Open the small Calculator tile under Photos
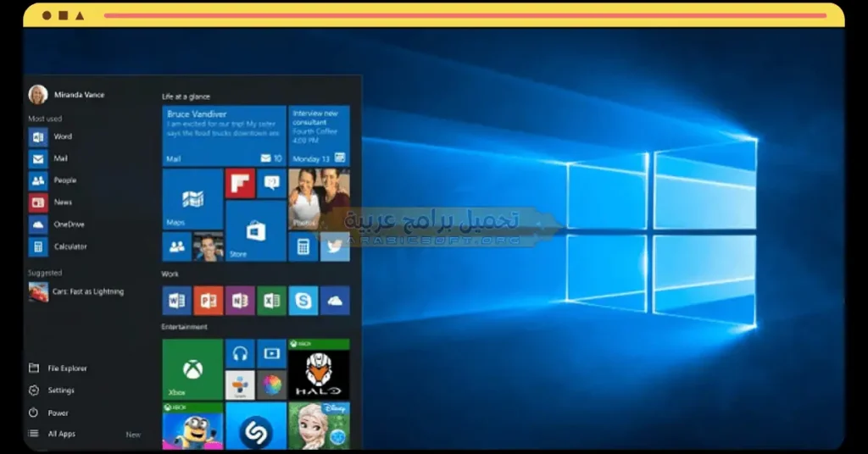The height and width of the screenshot is (454, 868). (x=303, y=246)
